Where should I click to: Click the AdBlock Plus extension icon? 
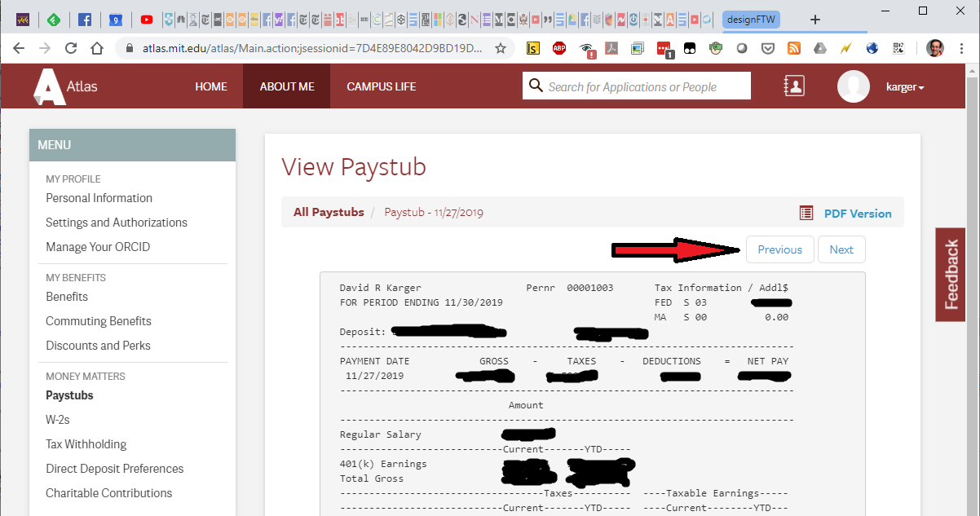tap(559, 48)
